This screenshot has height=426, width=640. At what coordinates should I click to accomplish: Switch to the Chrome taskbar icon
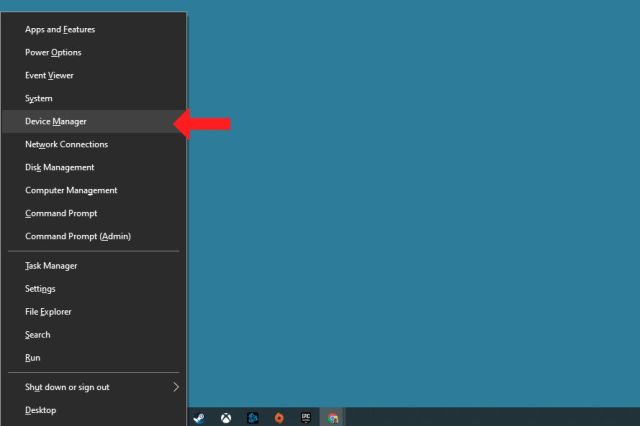[333, 418]
